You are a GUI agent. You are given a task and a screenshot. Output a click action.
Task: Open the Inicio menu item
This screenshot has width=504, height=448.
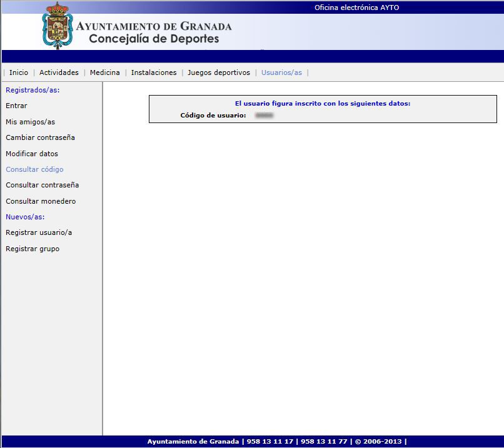click(19, 72)
